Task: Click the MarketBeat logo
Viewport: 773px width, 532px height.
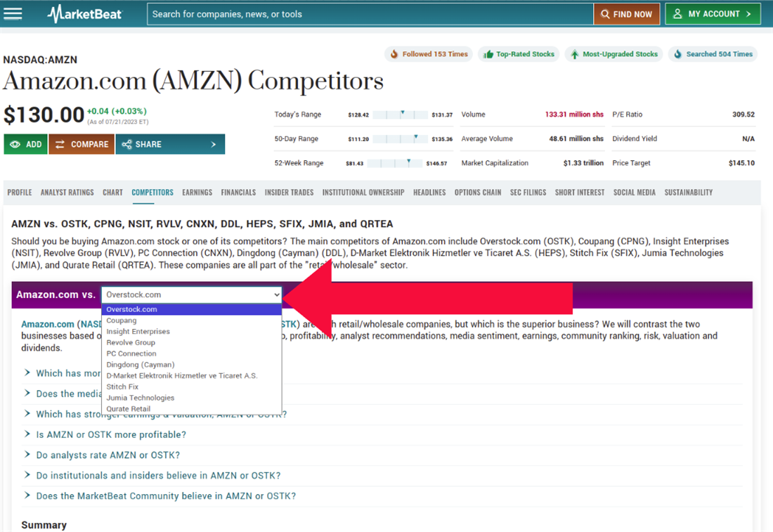Action: click(x=85, y=14)
